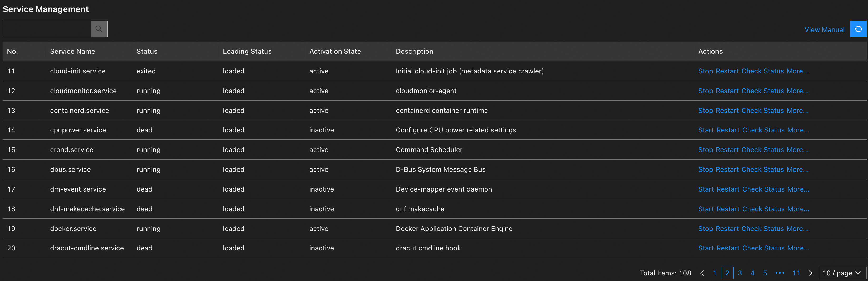Restart dbus.service
This screenshot has height=281, width=868.
tap(727, 169)
